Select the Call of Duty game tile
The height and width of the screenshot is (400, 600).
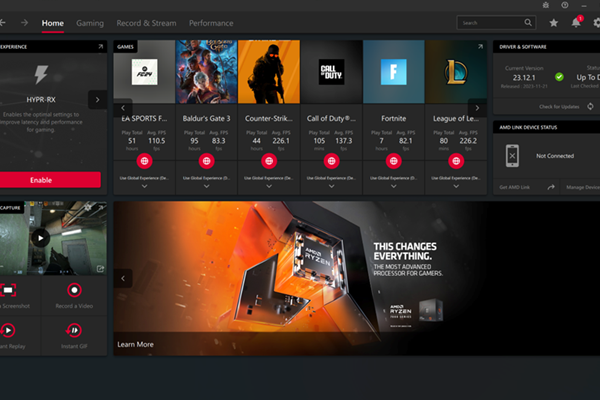(331, 72)
